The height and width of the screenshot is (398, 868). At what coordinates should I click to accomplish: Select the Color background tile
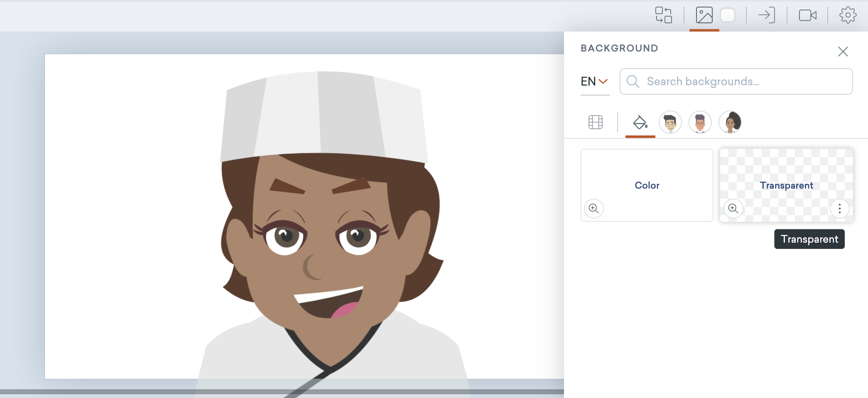click(x=647, y=185)
